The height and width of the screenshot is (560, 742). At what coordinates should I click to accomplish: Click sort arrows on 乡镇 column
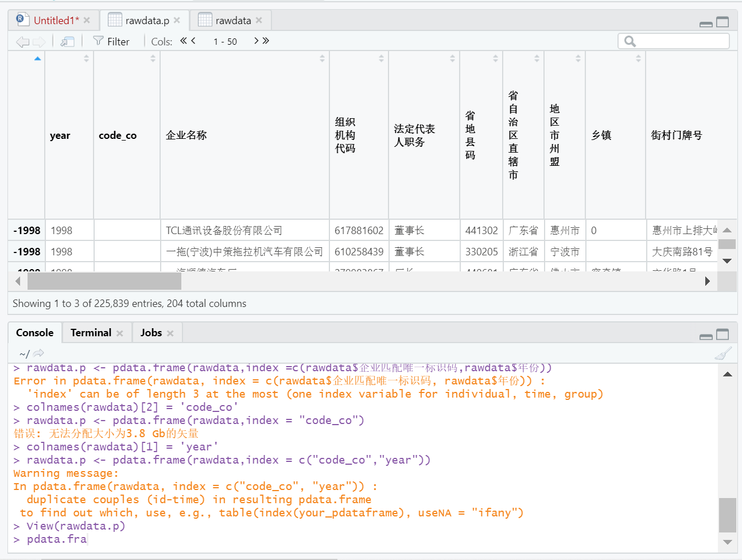(638, 59)
